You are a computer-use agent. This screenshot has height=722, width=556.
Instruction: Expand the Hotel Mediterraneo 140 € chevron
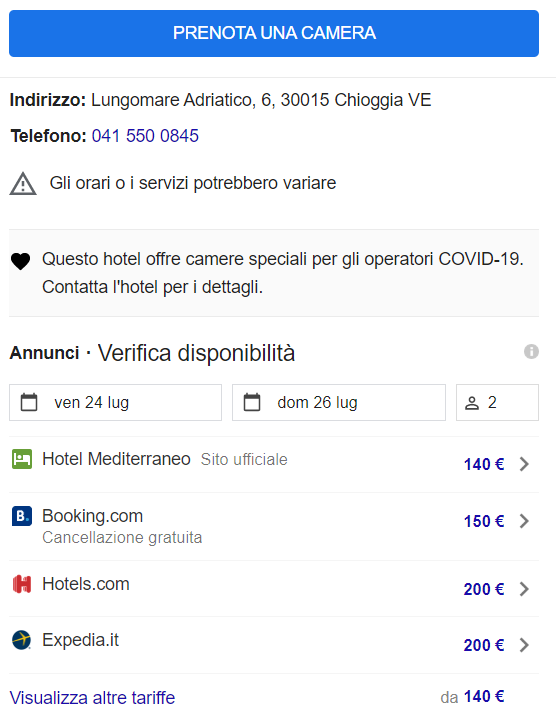[524, 464]
